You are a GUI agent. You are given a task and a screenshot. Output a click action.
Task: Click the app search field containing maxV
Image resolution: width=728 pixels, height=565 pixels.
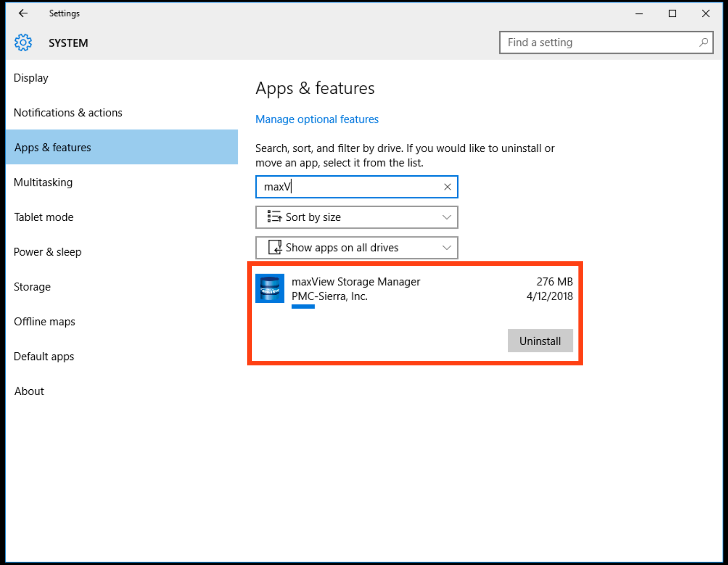pyautogui.click(x=357, y=187)
